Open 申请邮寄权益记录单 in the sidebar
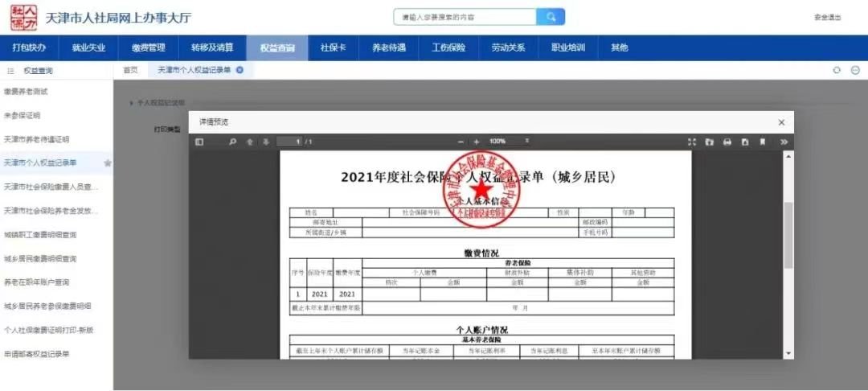 click(36, 354)
